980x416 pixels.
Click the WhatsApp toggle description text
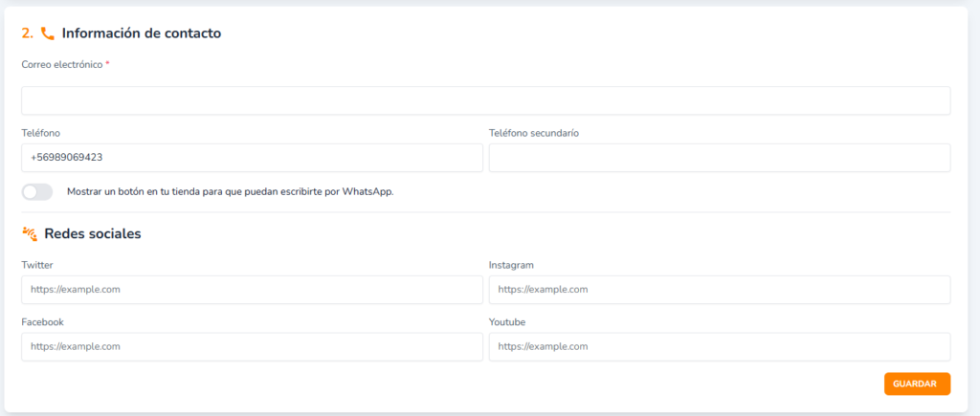click(x=230, y=191)
